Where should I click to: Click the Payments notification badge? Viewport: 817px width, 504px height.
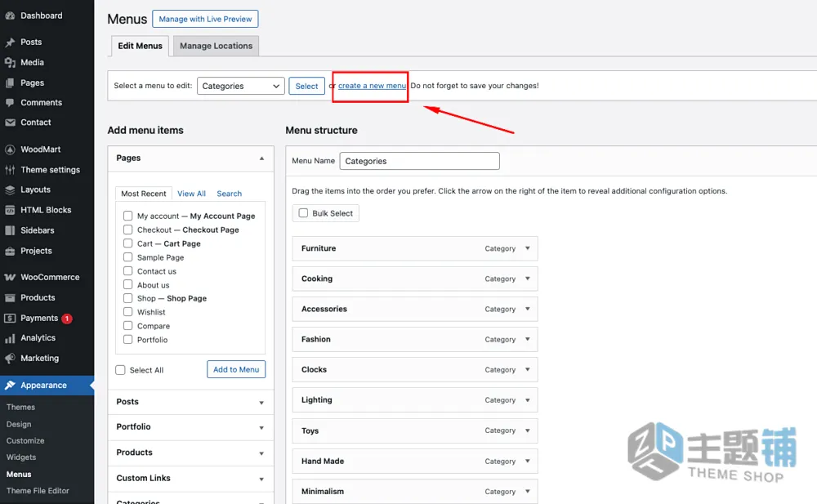pyautogui.click(x=67, y=319)
